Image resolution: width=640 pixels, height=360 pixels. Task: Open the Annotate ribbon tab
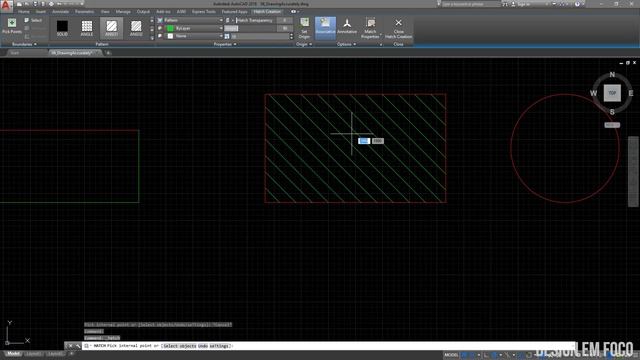[60, 12]
